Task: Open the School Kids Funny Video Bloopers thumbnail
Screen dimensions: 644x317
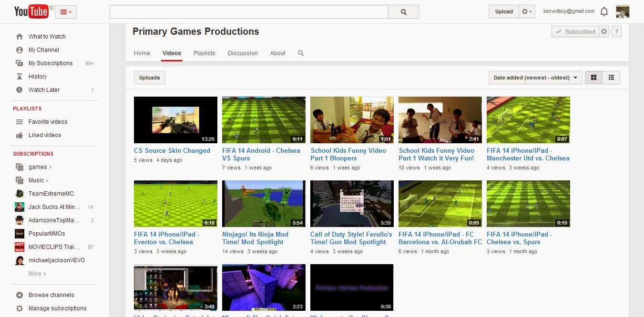Action: (352, 120)
